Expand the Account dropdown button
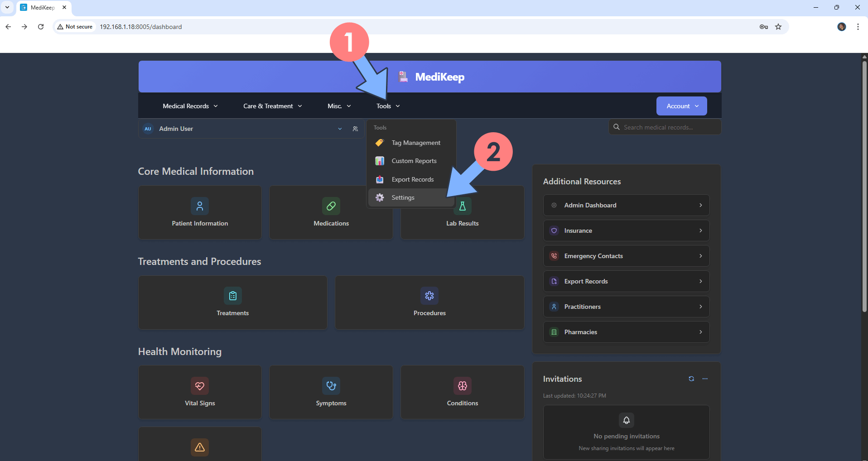 (x=682, y=106)
